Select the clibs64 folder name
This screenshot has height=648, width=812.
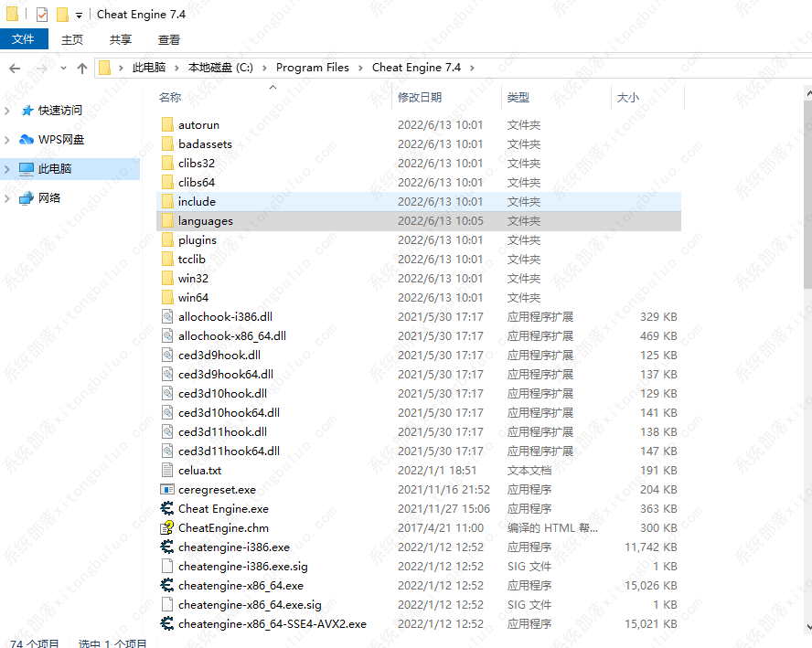pyautogui.click(x=197, y=182)
